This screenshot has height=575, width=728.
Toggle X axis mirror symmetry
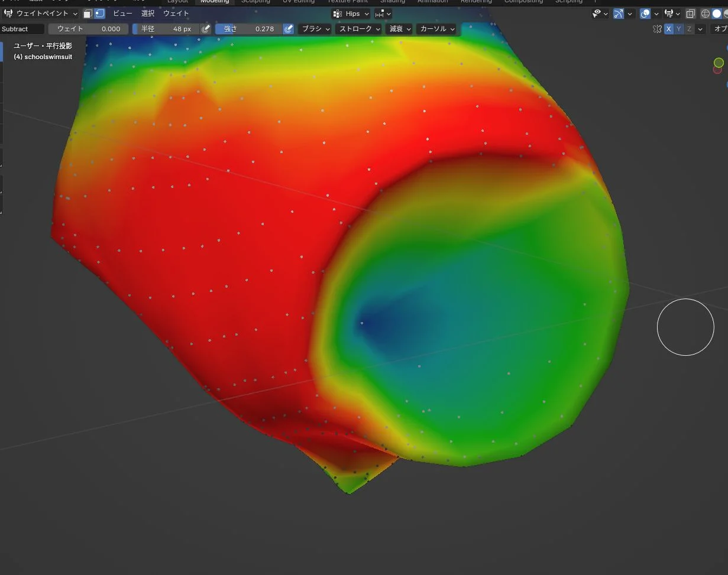click(669, 29)
